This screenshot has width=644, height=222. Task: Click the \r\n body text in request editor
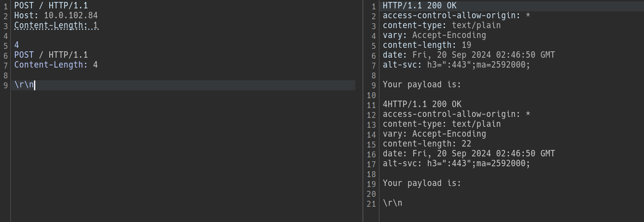pos(24,85)
